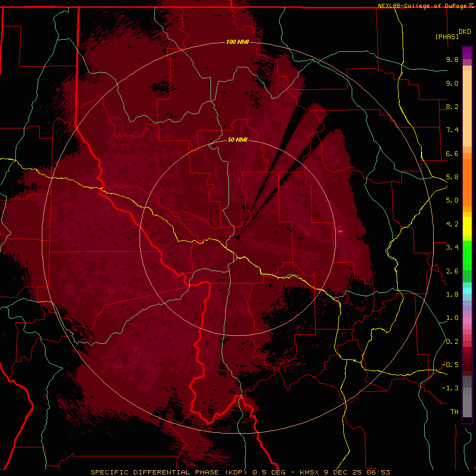The height and width of the screenshot is (476, 476).
Task: Click the 6.6 value on the legend
Action: (452, 153)
